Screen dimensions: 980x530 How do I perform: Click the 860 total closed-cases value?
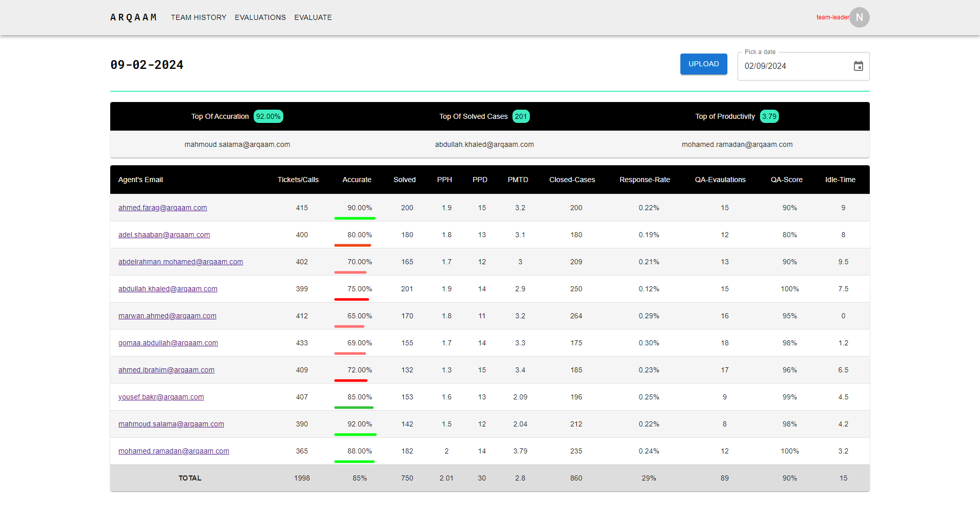point(576,478)
